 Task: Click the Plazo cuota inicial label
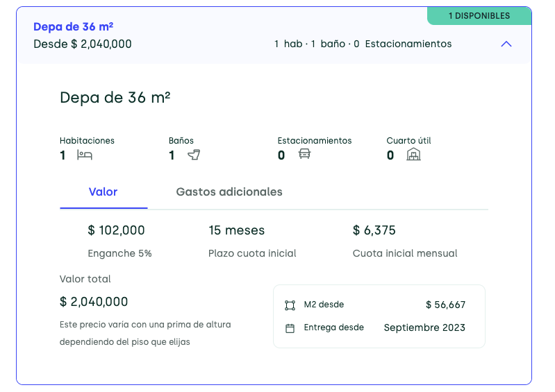[x=252, y=253]
